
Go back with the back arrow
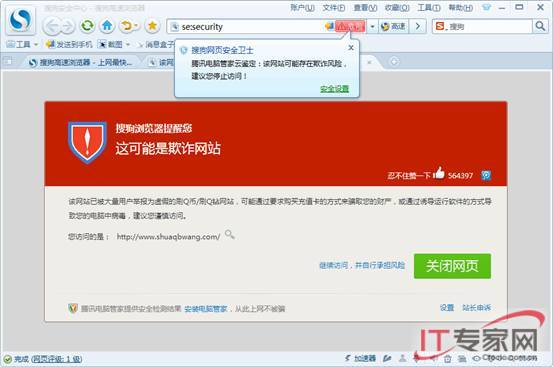(52, 26)
